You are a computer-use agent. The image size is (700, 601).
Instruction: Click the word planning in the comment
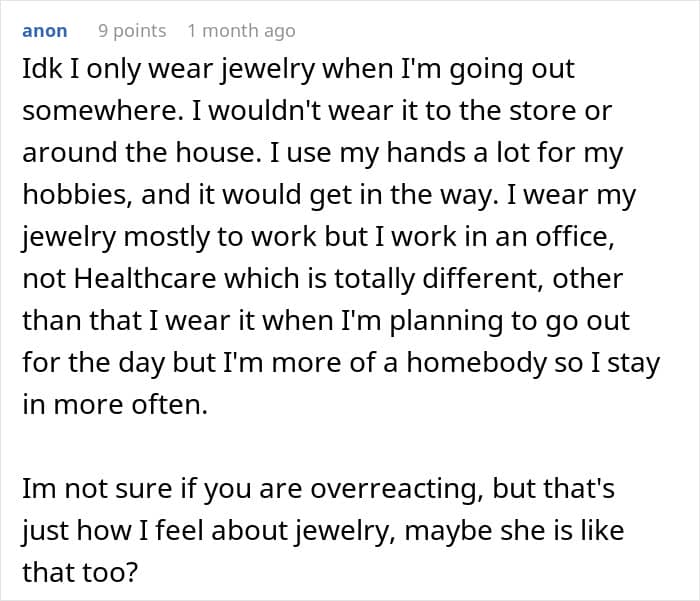[x=446, y=321]
